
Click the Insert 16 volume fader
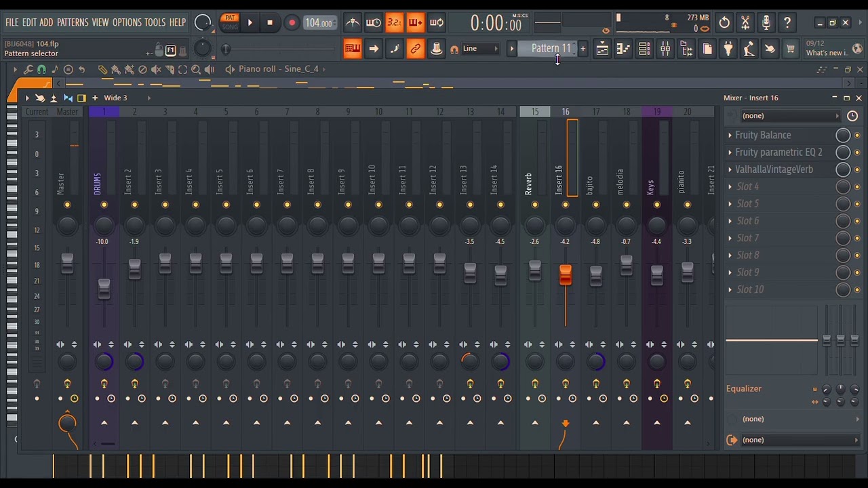pyautogui.click(x=566, y=274)
